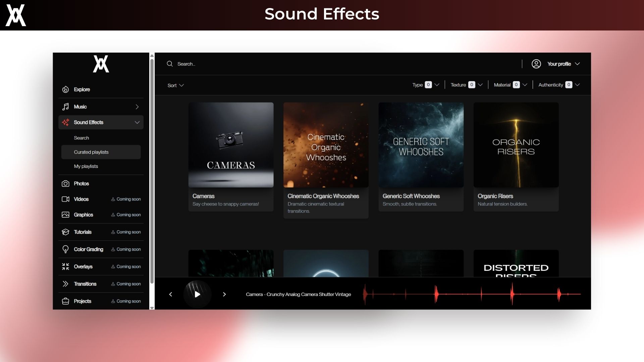Select Curated playlists in sidebar
Image resolution: width=644 pixels, height=362 pixels.
91,152
